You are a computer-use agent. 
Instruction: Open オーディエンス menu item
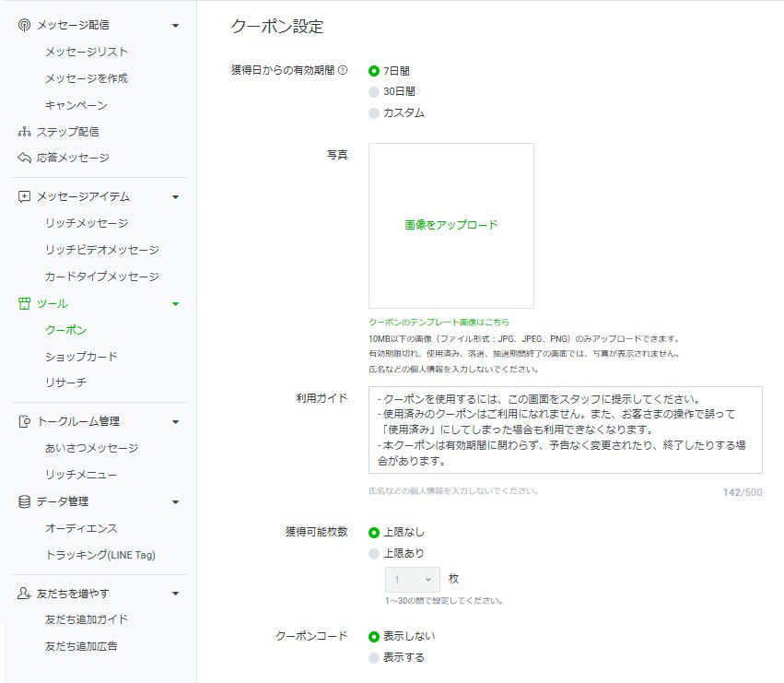(81, 528)
